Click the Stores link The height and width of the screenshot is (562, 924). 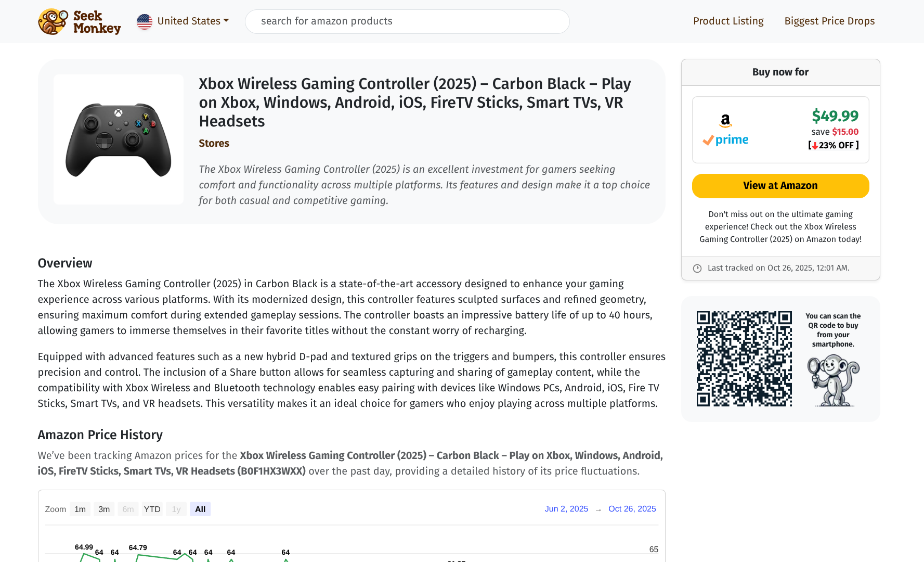[214, 143]
